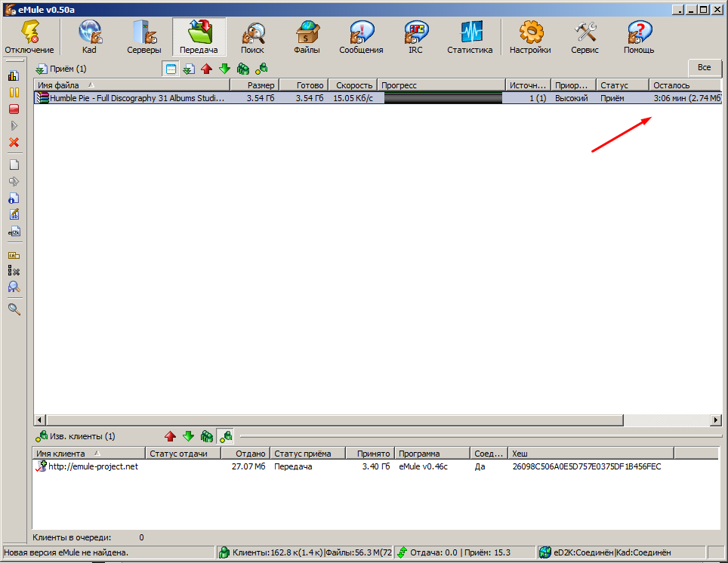The width and height of the screenshot is (728, 563).
Task: Click the gray Resume play icon
Action: [14, 126]
